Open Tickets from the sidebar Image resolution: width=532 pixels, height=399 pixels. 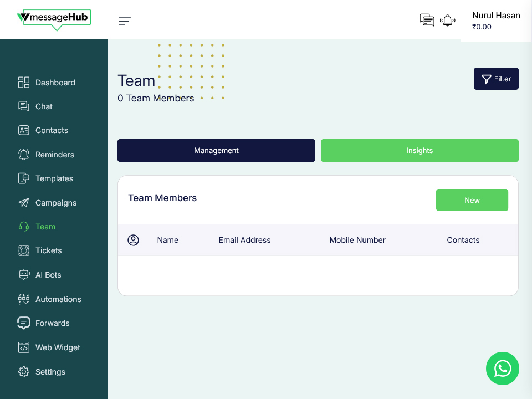click(48, 250)
